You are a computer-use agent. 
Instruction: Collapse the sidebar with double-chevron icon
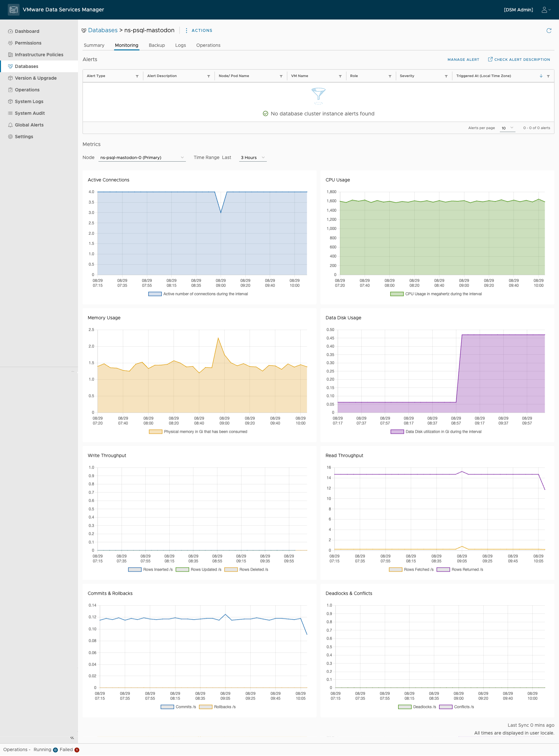[72, 737]
